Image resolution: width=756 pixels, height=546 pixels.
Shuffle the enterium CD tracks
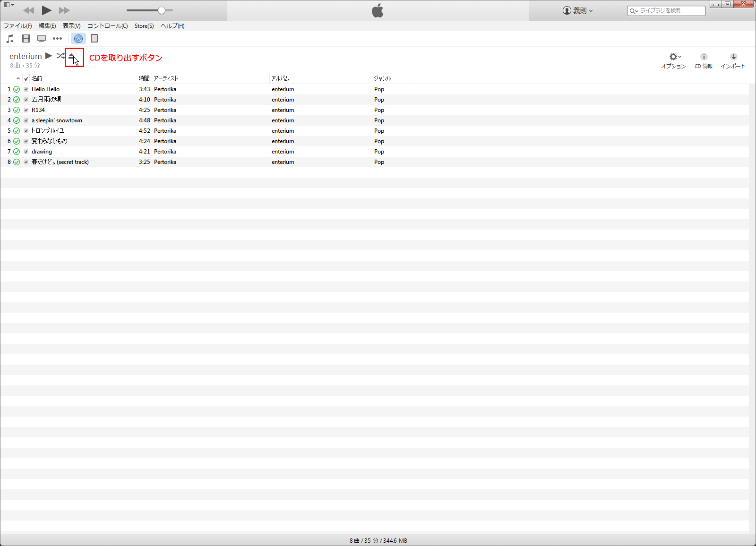60,56
